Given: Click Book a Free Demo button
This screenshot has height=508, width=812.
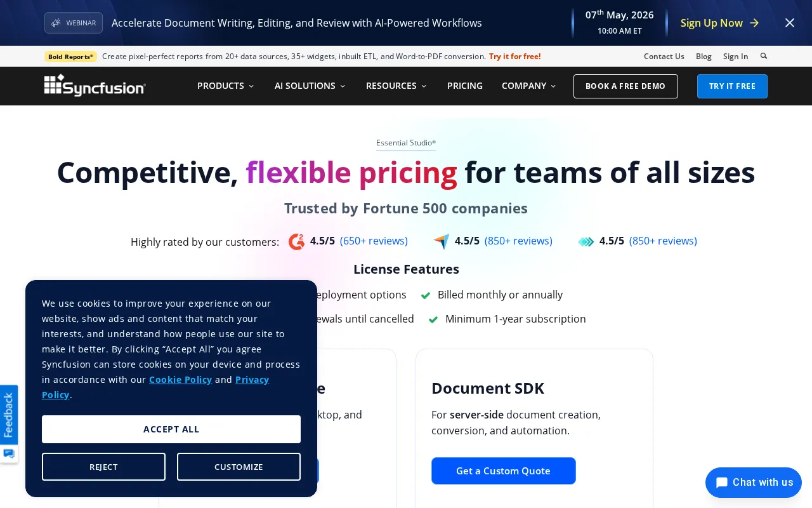Looking at the screenshot, I should (625, 86).
